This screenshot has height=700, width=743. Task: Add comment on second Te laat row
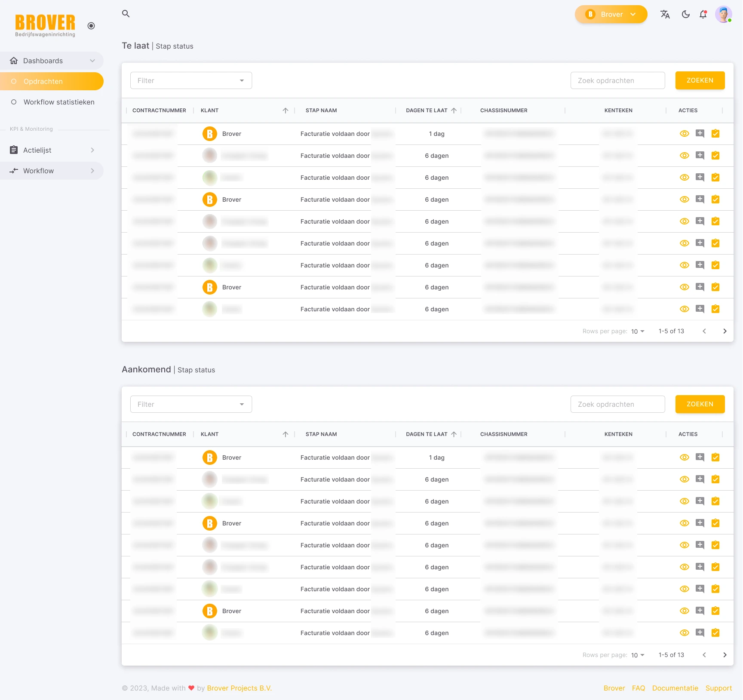[700, 156]
